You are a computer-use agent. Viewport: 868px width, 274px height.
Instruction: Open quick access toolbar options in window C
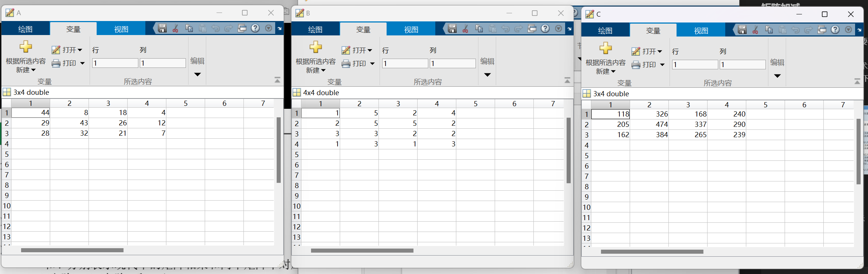coord(848,30)
